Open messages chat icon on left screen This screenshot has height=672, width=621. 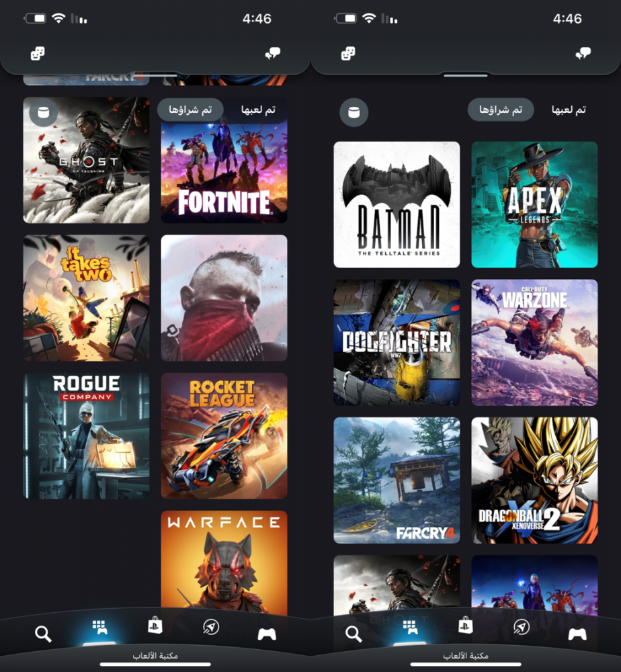[x=273, y=54]
